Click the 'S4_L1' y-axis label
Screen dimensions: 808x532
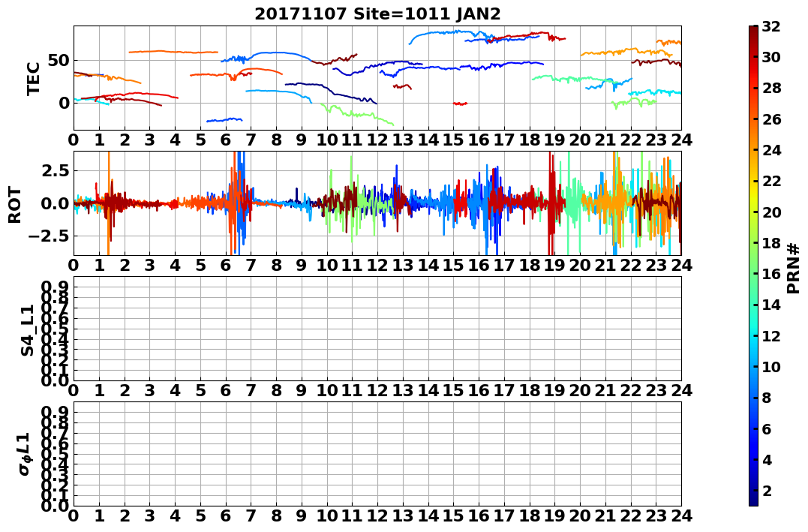pos(27,330)
